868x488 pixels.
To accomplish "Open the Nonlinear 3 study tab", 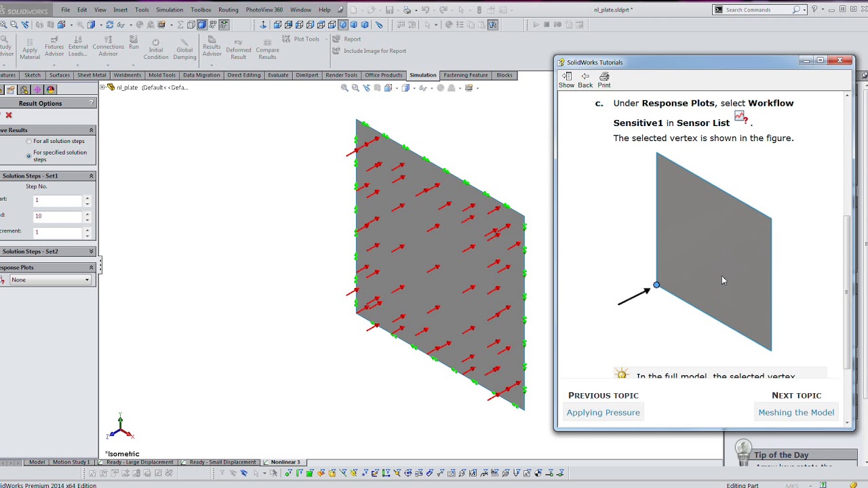I will pos(285,462).
